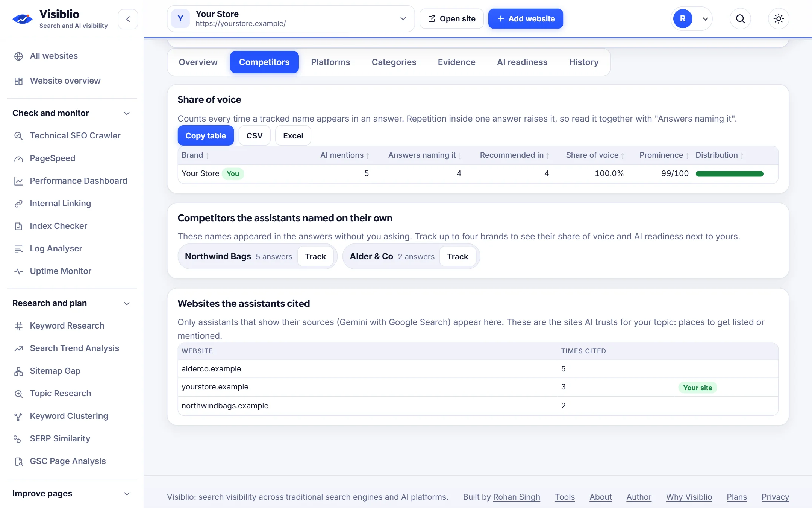Collapse the sidebar with the arrow button

(x=128, y=19)
